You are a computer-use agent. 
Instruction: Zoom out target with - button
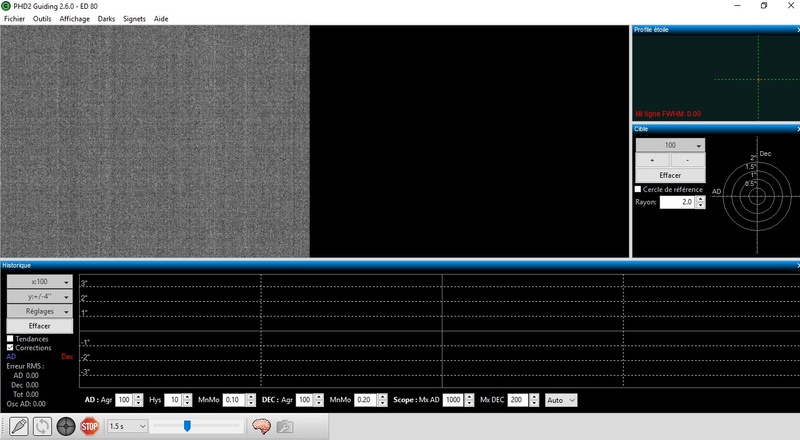pos(688,160)
